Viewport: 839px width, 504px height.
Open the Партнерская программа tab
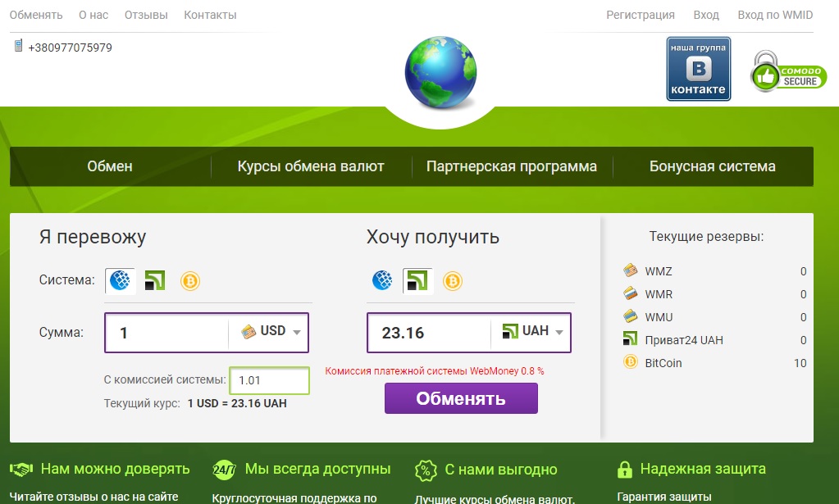tap(512, 166)
